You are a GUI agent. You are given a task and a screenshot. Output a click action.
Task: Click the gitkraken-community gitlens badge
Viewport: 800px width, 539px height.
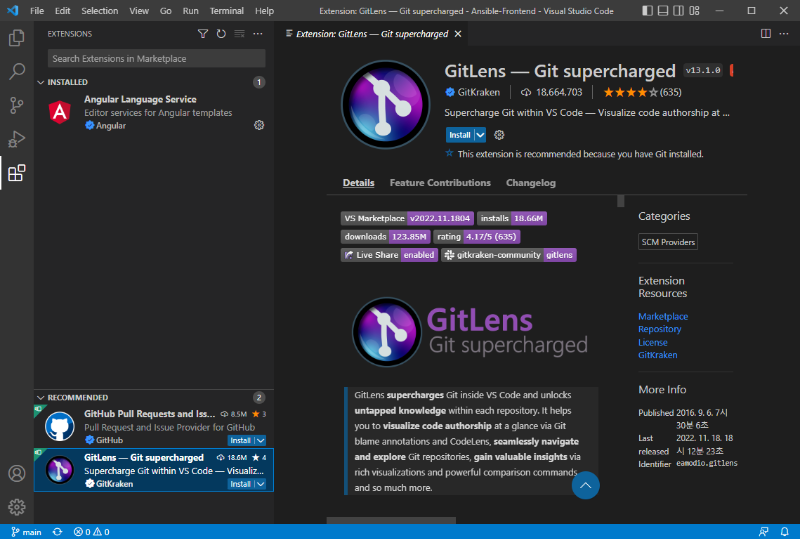509,255
